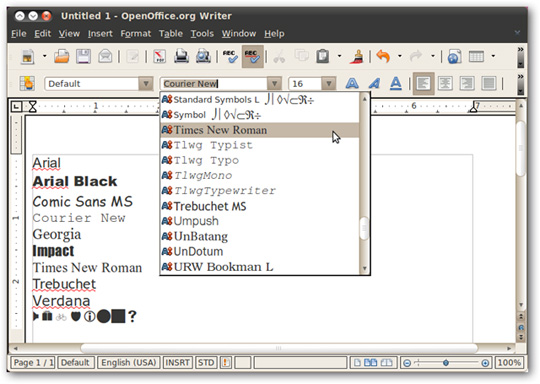Toggle Bold formatting
Image resolution: width=540 pixels, height=384 pixels.
coord(352,83)
